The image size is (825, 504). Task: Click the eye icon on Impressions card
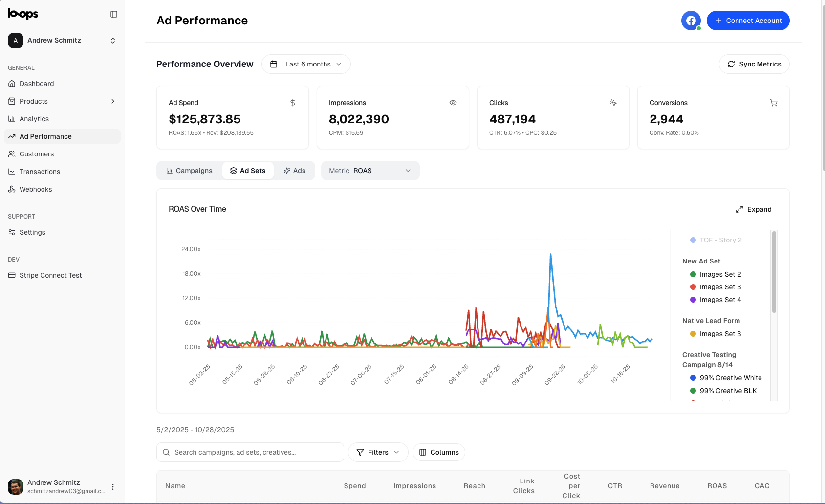[453, 103]
